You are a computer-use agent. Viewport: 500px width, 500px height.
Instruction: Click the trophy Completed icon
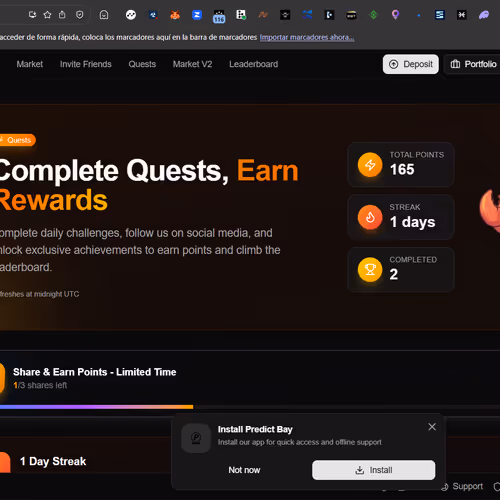point(370,269)
